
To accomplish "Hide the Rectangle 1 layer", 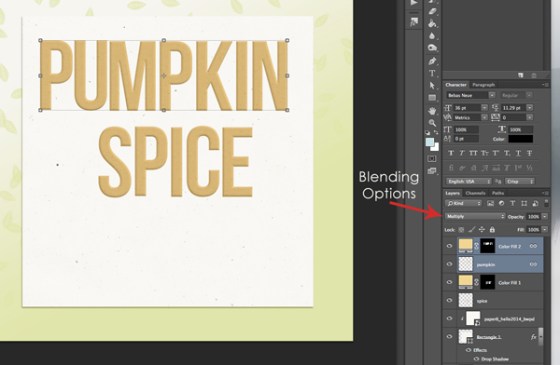I will pyautogui.click(x=449, y=336).
